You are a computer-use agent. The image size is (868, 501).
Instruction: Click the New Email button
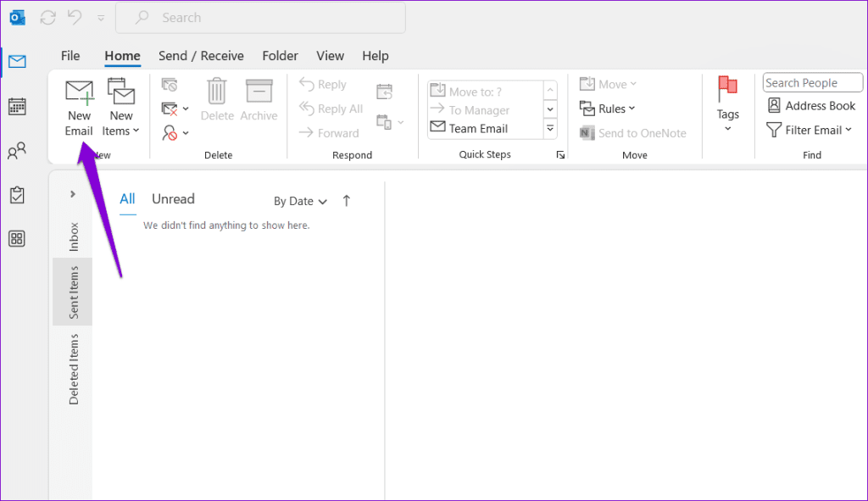[79, 107]
